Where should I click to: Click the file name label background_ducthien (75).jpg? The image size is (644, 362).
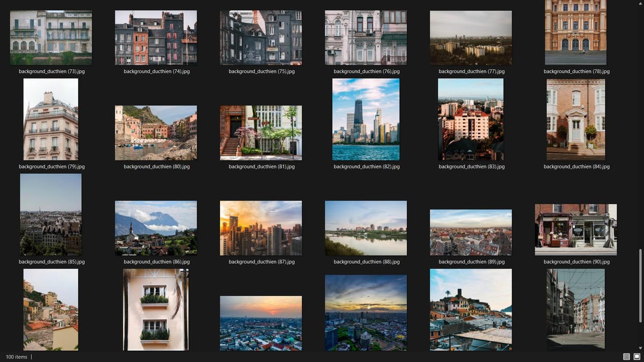point(261,71)
